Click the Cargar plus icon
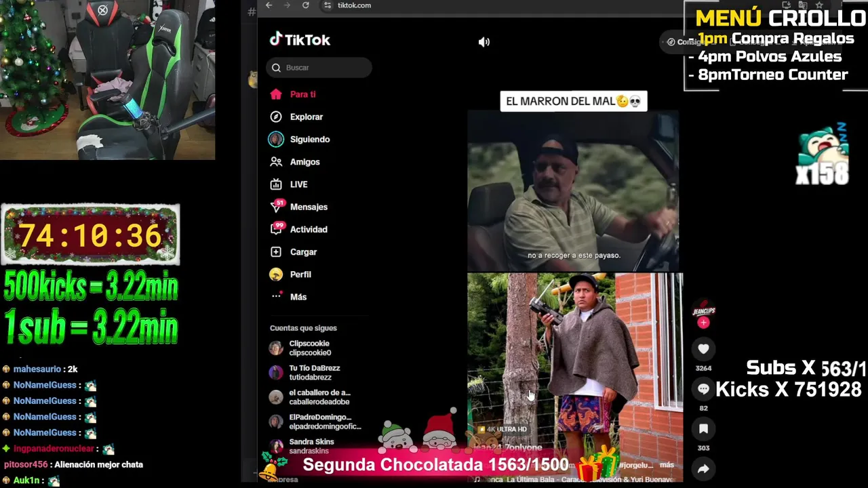Image resolution: width=868 pixels, height=488 pixels. pyautogui.click(x=275, y=251)
